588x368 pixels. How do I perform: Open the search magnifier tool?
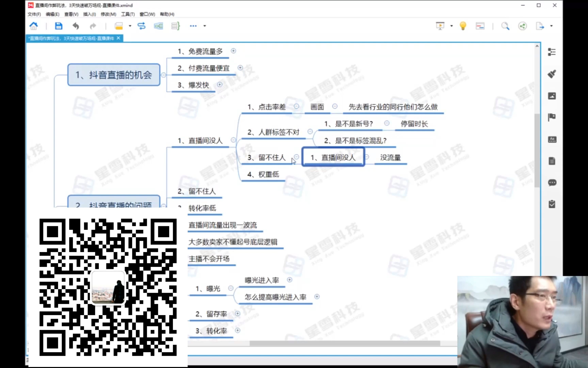pos(505,26)
